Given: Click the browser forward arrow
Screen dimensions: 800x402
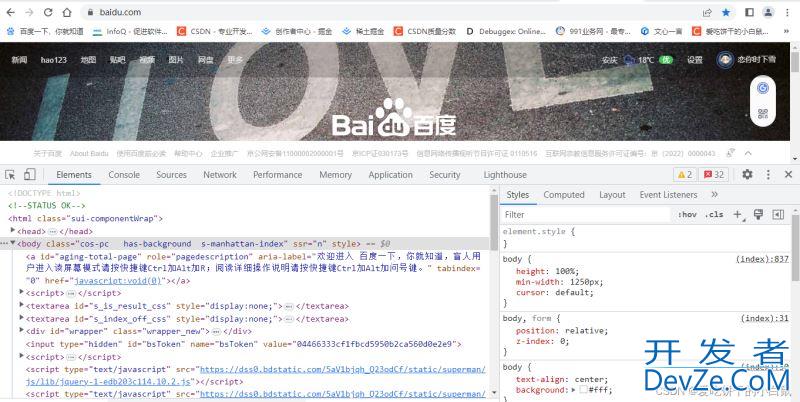Looking at the screenshot, I should click(x=29, y=12).
